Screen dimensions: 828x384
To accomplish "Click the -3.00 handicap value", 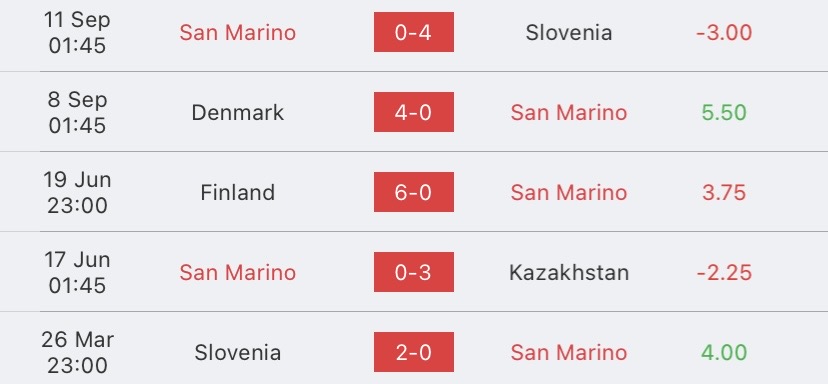I will point(724,33).
